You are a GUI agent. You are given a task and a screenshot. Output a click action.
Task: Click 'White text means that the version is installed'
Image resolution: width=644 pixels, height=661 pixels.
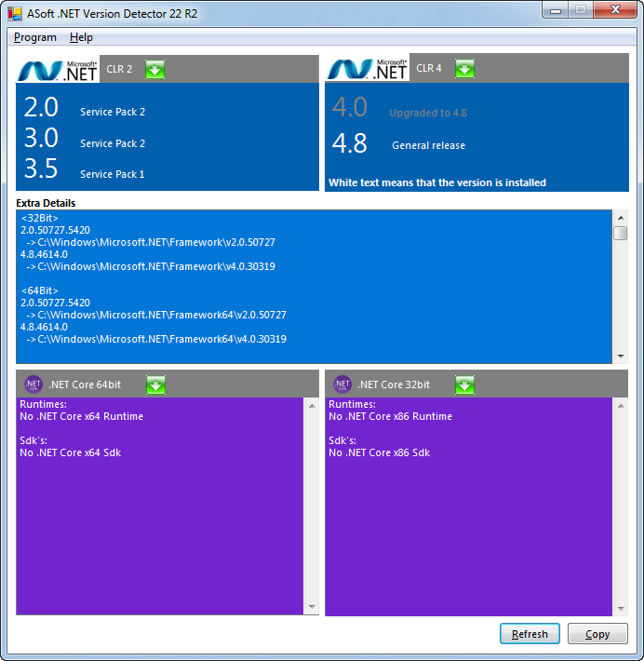point(437,182)
